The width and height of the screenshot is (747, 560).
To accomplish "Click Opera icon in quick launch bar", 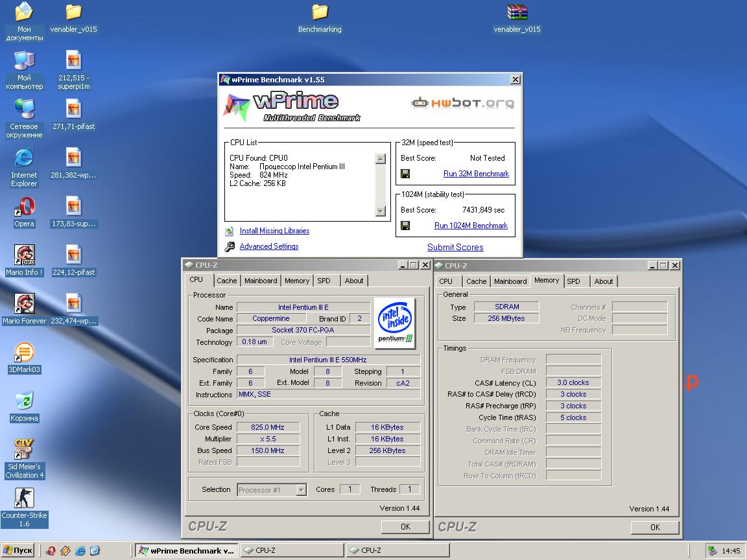I will click(51, 551).
